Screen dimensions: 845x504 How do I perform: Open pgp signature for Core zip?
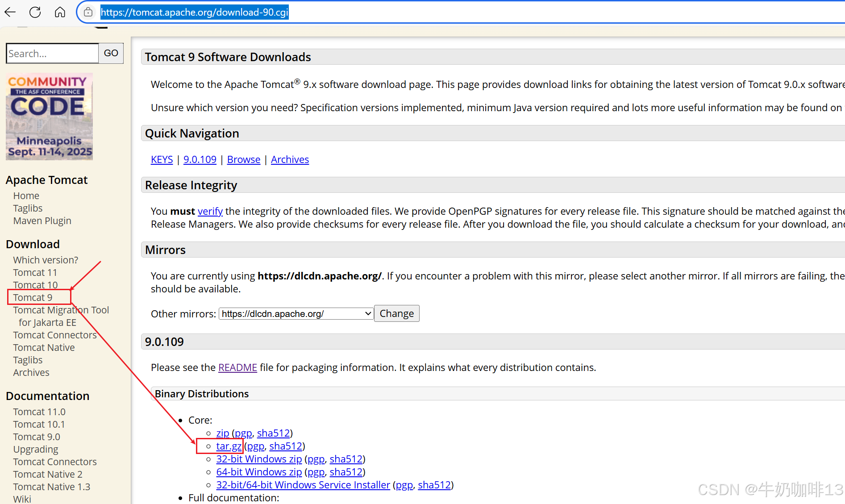click(243, 433)
